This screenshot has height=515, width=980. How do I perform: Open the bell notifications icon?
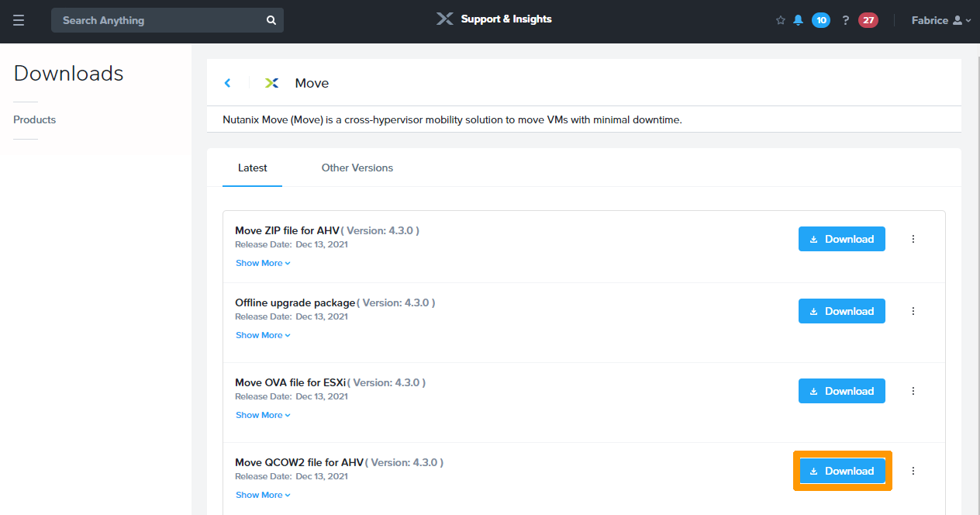pyautogui.click(x=798, y=20)
